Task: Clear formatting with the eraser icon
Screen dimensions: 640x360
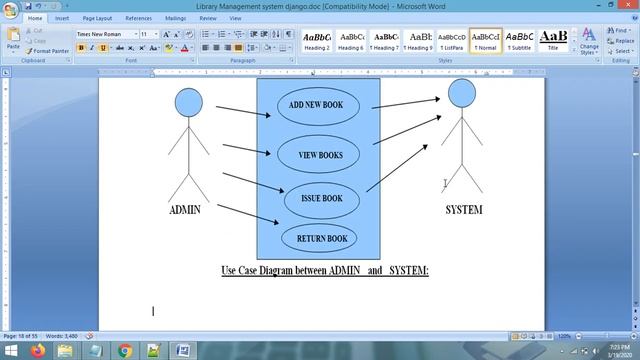Action: 189,34
